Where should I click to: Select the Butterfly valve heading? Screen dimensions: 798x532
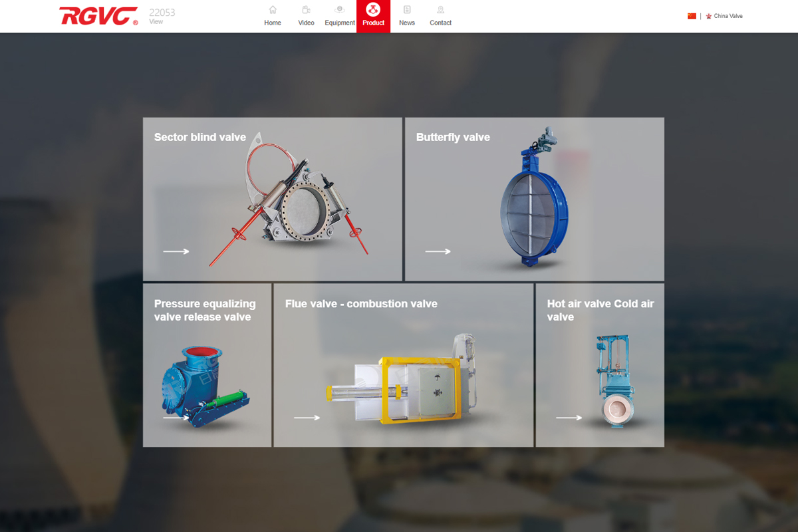453,137
